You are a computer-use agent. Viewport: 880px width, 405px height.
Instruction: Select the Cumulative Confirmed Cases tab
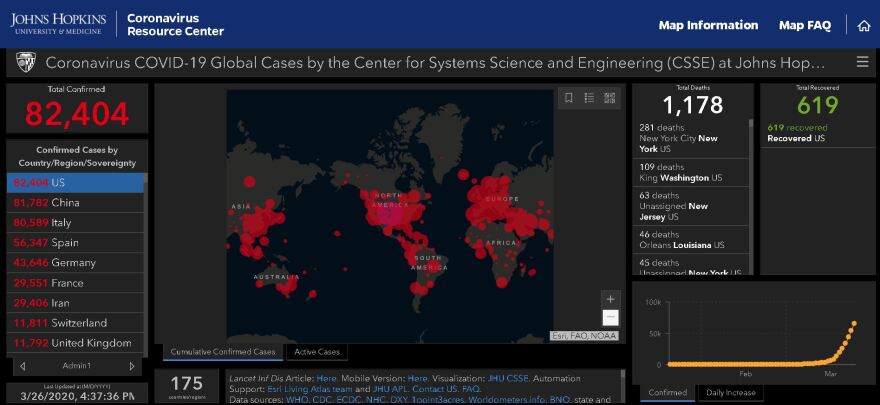point(223,352)
